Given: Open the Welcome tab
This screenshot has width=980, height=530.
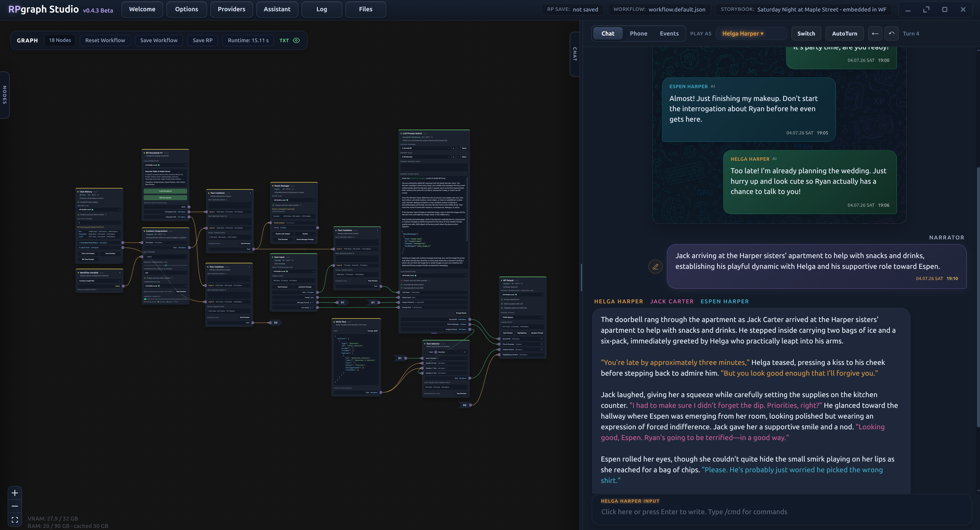Looking at the screenshot, I should (x=142, y=9).
